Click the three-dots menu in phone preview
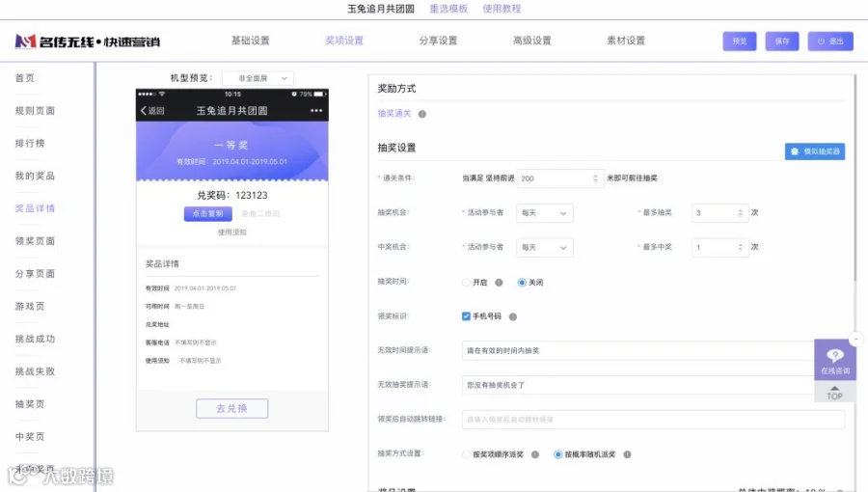 316,111
